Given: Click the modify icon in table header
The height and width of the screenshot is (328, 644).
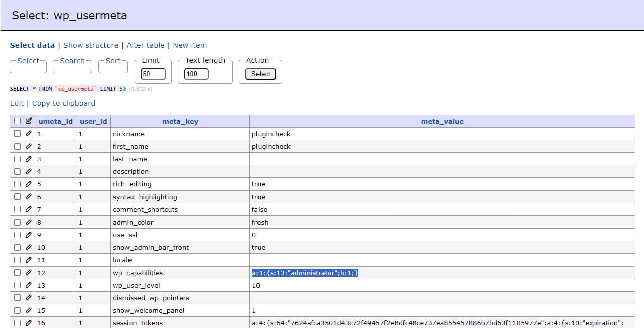Looking at the screenshot, I should click(28, 121).
